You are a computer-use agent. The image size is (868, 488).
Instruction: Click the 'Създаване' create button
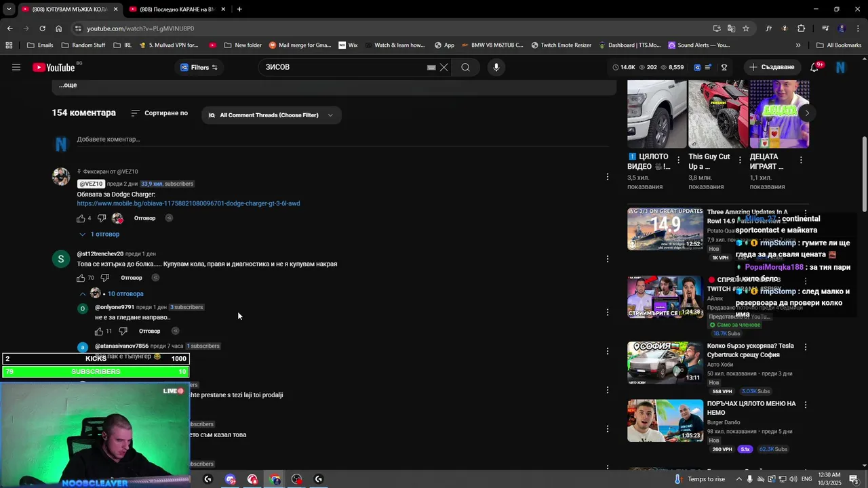772,67
